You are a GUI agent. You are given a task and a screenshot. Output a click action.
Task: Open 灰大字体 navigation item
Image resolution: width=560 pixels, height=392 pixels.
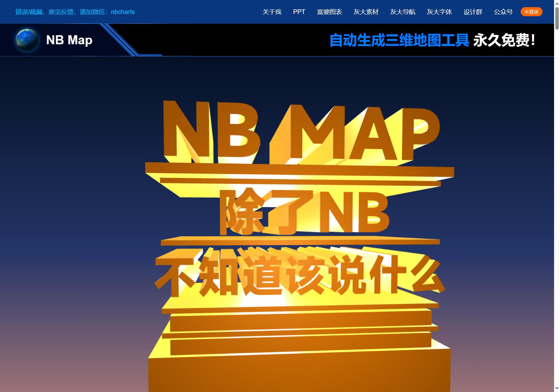pos(439,12)
